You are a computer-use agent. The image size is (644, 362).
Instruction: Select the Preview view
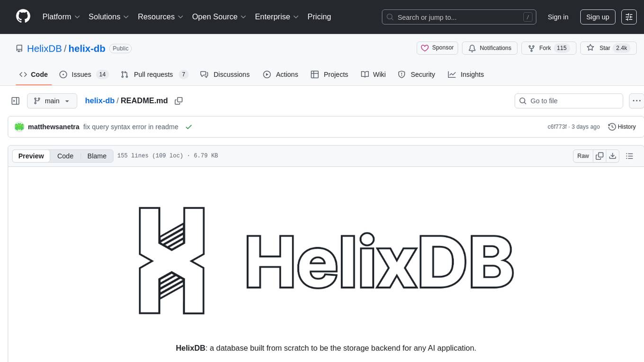pyautogui.click(x=31, y=156)
